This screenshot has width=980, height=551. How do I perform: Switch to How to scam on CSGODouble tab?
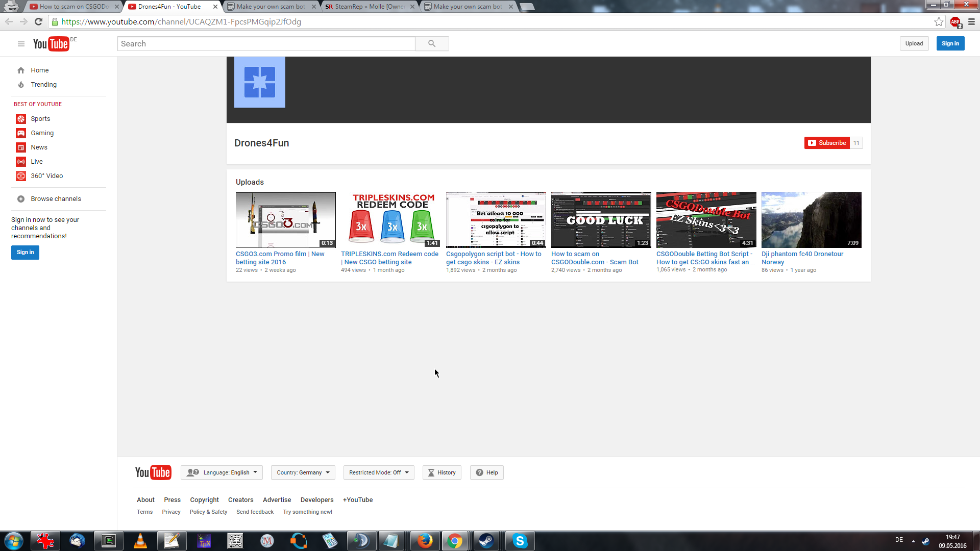[x=73, y=7]
